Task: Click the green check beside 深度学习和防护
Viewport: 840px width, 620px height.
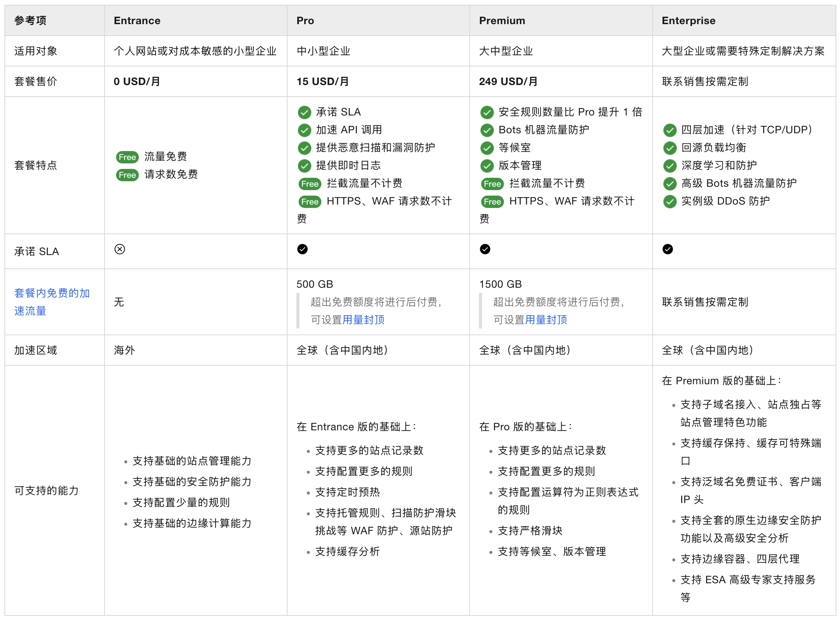Action: pyautogui.click(x=670, y=166)
